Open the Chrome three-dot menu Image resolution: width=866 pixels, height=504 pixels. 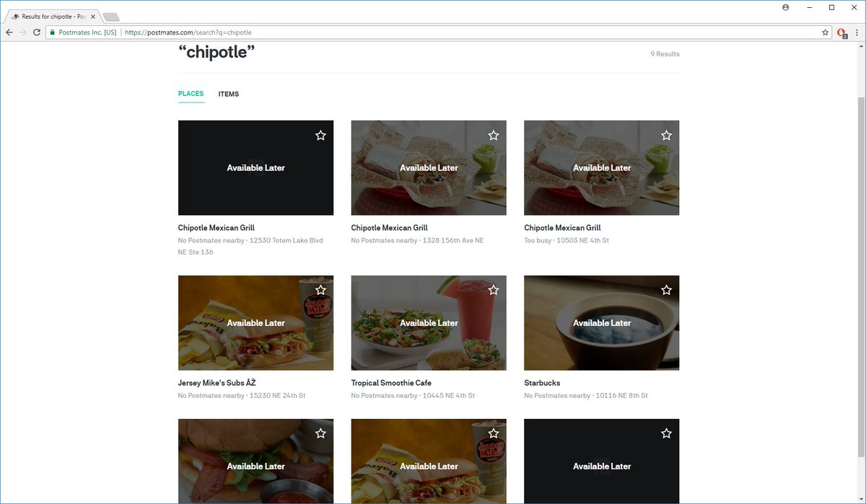click(x=857, y=32)
